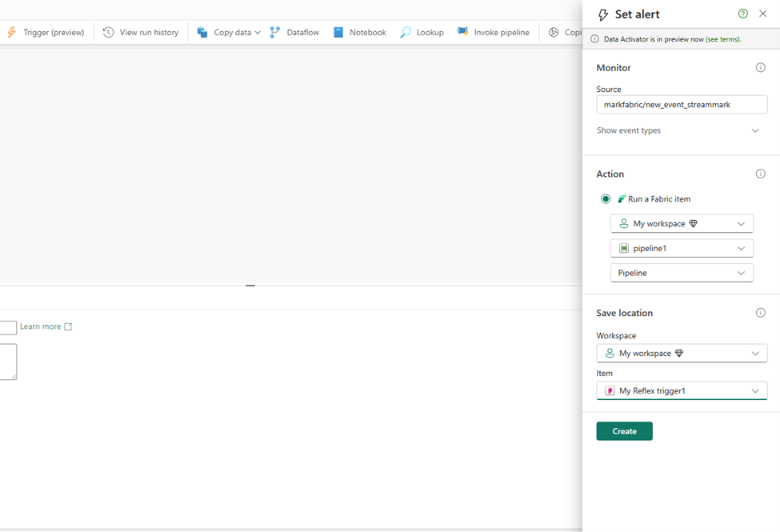Click the Action section info icon
Image resolution: width=780 pixels, height=532 pixels.
[761, 174]
